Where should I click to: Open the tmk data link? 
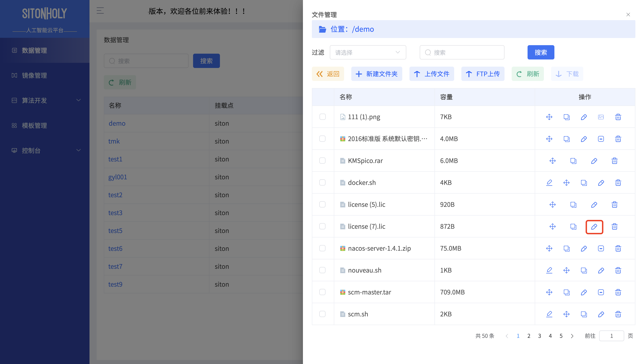coord(114,141)
